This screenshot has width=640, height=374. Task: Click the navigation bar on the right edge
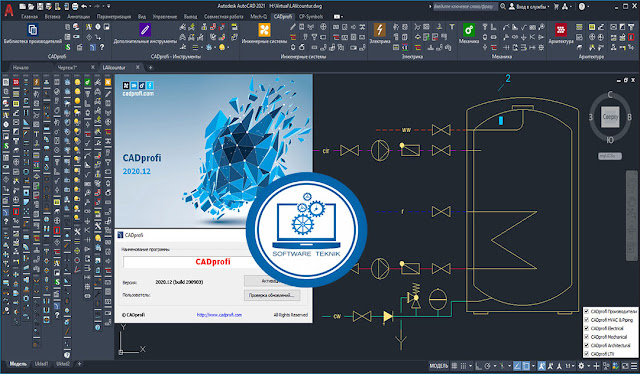click(632, 215)
